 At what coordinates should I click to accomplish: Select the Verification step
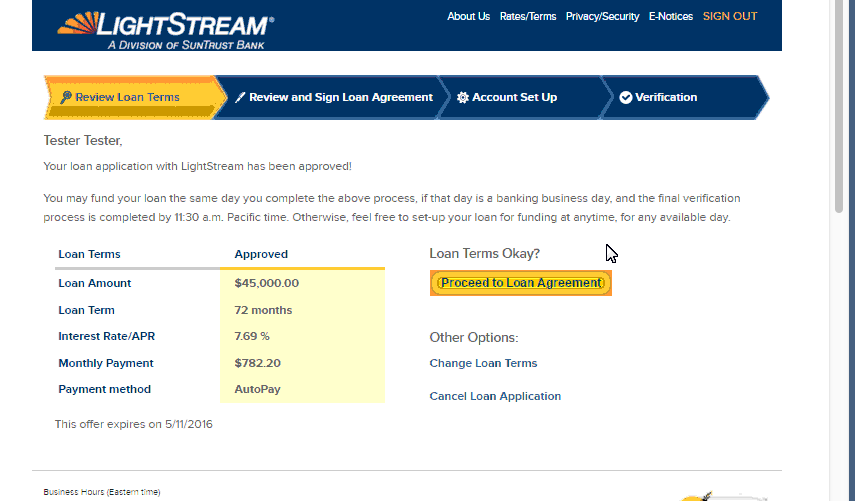tap(683, 98)
